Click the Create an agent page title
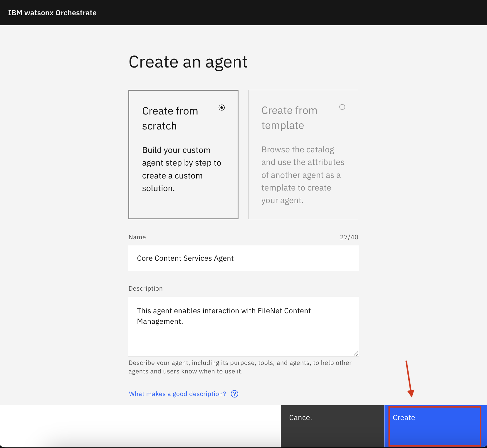 pyautogui.click(x=188, y=62)
